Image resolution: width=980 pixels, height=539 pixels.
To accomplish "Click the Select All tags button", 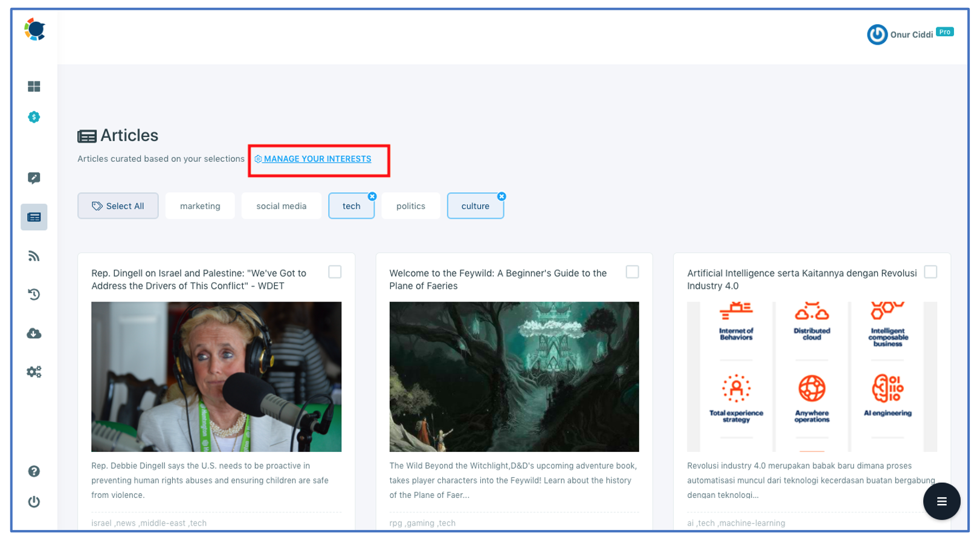I will coord(118,206).
